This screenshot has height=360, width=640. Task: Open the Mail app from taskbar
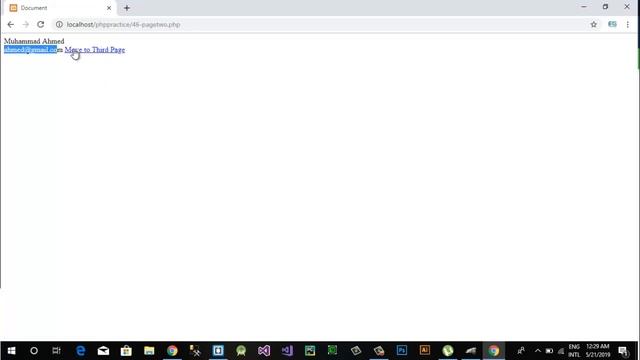point(103,351)
